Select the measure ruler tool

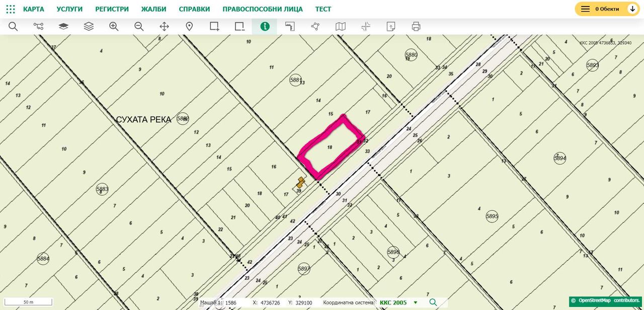(290, 27)
